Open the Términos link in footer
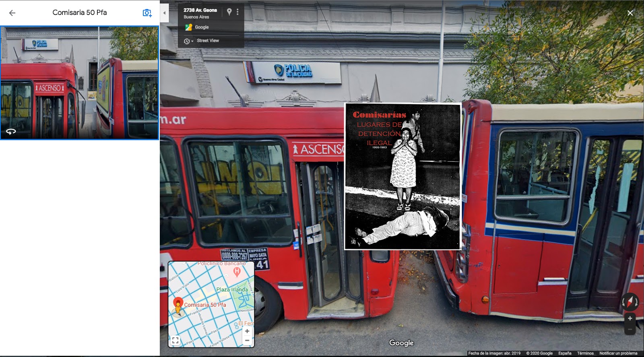Viewport: 644px width, 357px height. (x=585, y=353)
